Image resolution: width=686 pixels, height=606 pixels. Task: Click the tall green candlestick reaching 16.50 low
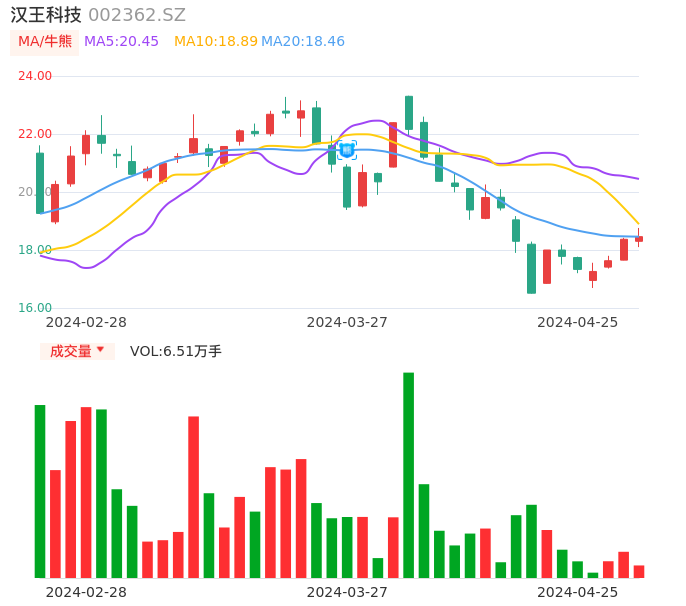[x=532, y=269]
